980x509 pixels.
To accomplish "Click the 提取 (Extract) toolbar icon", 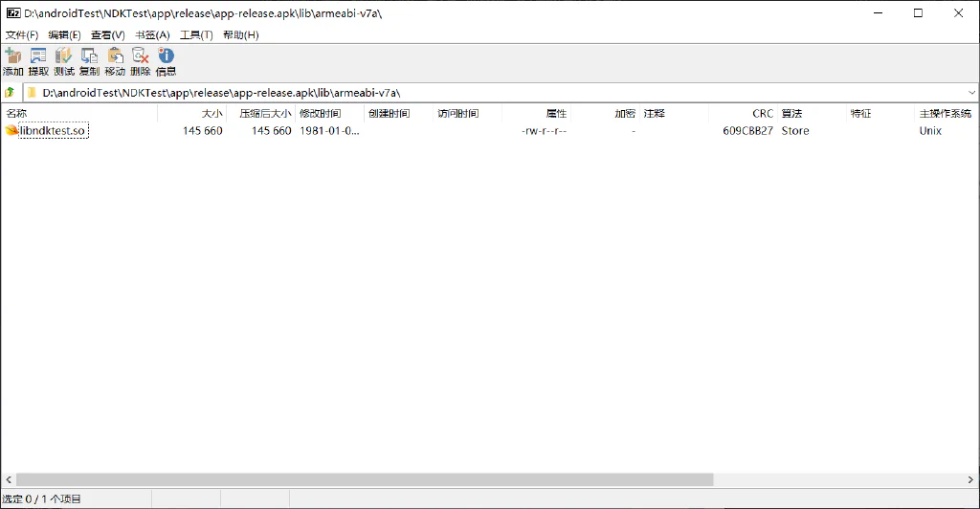I will pos(38,61).
